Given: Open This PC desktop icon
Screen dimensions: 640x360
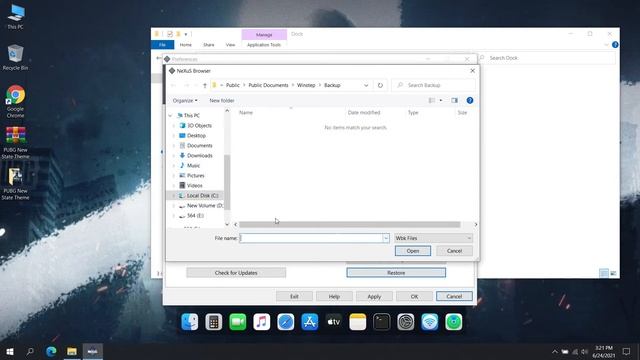Looking at the screenshot, I should [x=16, y=17].
